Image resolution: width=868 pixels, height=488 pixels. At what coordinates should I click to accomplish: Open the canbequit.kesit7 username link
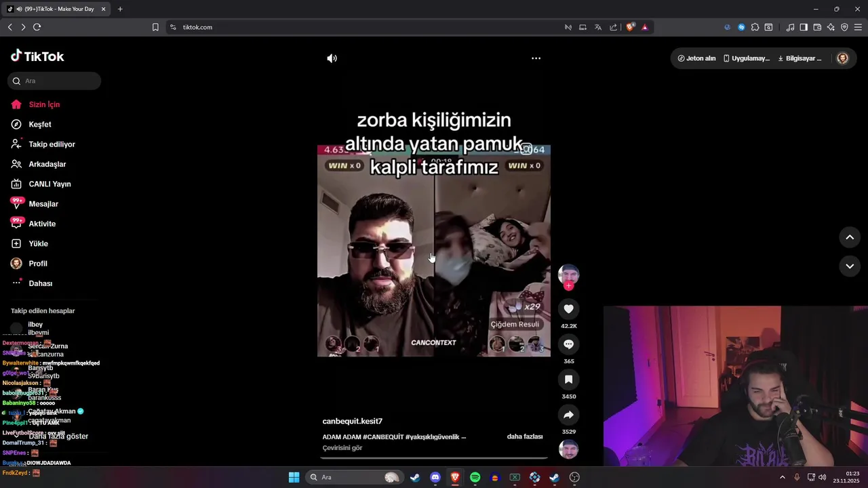coord(353,422)
